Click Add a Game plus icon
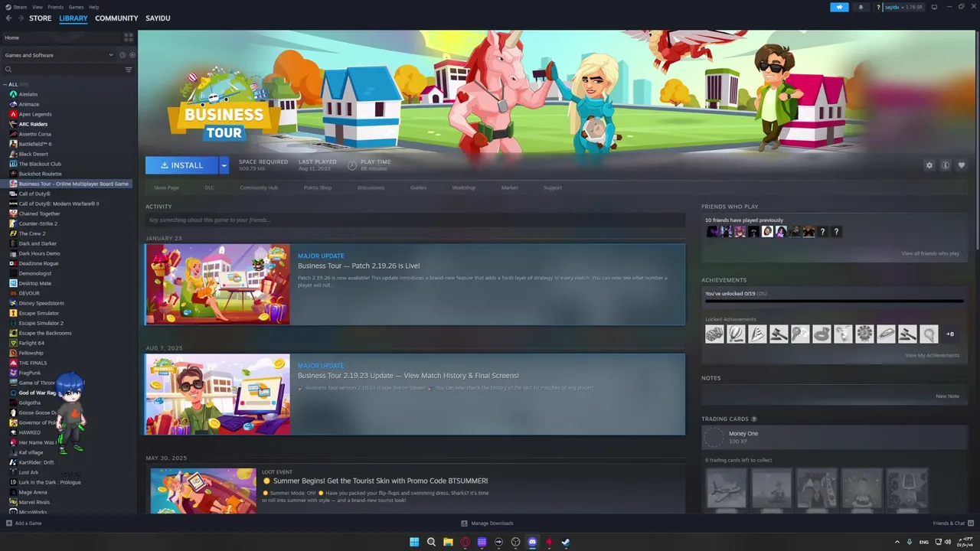 [9, 523]
